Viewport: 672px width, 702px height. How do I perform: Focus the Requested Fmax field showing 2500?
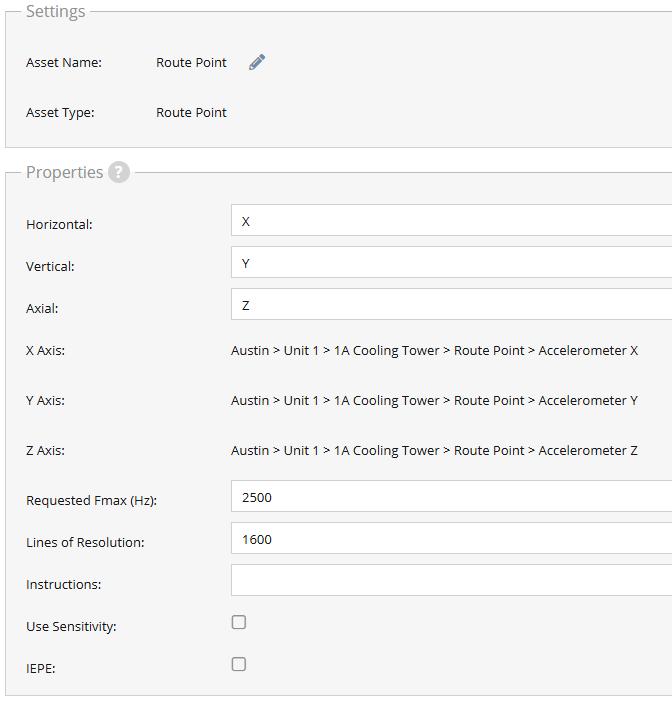click(451, 496)
